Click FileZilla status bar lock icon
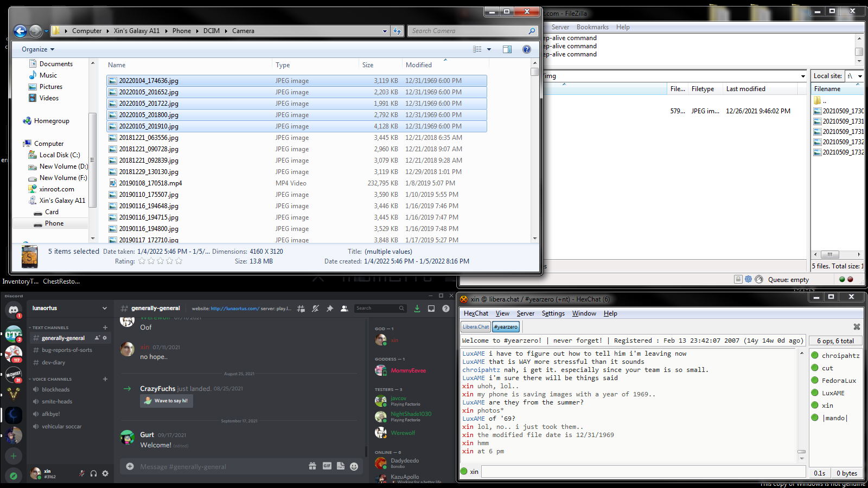This screenshot has width=868, height=488. coord(738,279)
